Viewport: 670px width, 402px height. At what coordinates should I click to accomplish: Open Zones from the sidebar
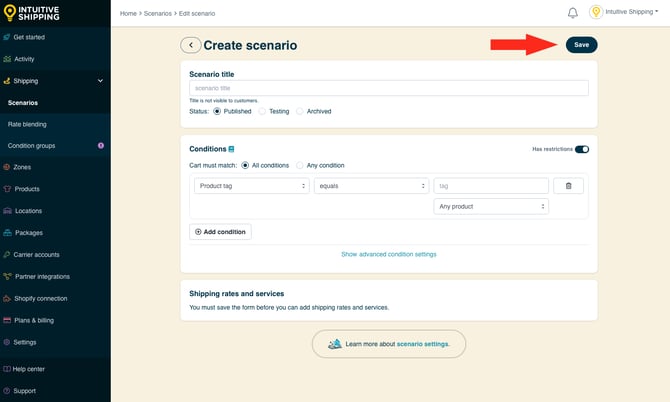[22, 167]
